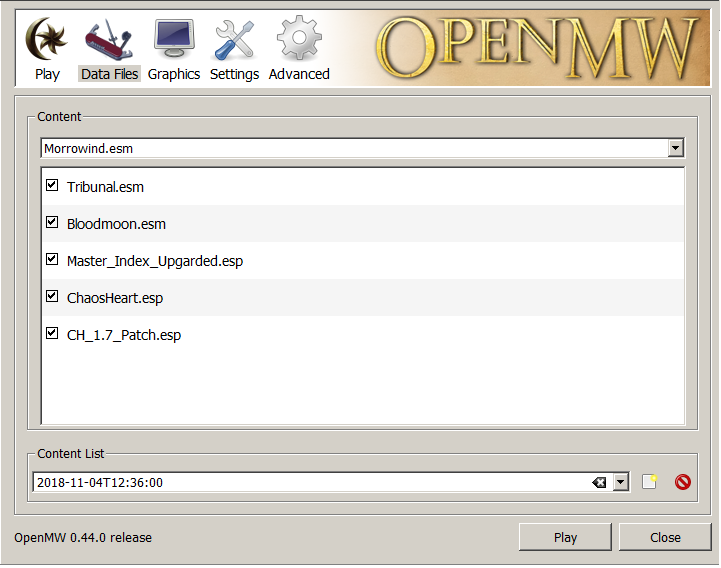Expand content list profile dropdown arrow
721x568 pixels.
pos(621,482)
